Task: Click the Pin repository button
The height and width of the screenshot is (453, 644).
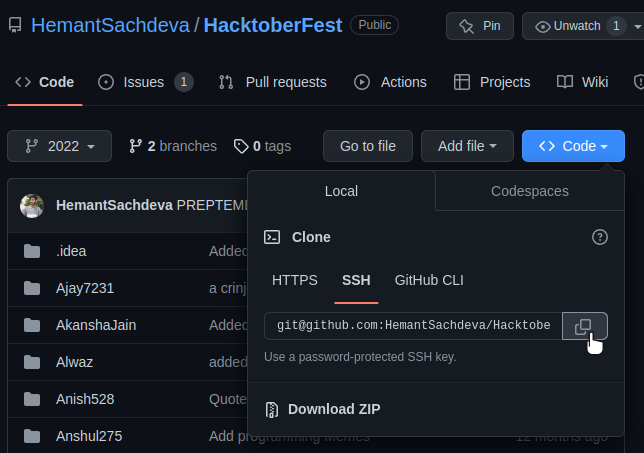Action: (480, 26)
